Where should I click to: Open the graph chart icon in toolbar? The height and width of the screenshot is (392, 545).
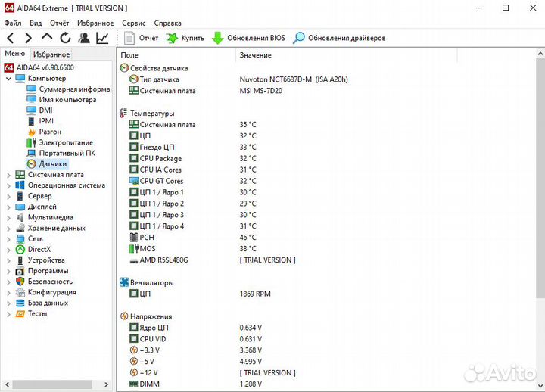(x=102, y=38)
